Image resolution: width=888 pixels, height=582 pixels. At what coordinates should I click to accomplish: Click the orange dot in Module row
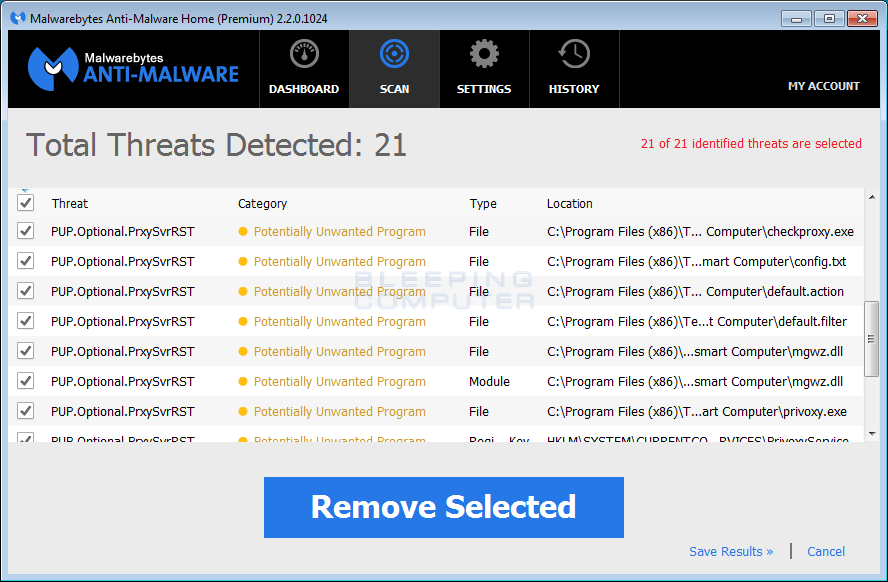pos(243,382)
